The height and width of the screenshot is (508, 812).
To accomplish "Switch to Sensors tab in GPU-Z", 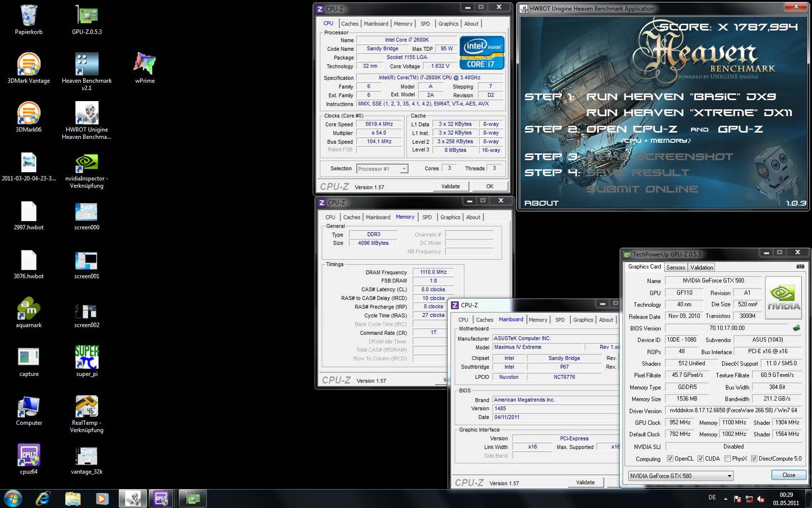I will coord(675,268).
